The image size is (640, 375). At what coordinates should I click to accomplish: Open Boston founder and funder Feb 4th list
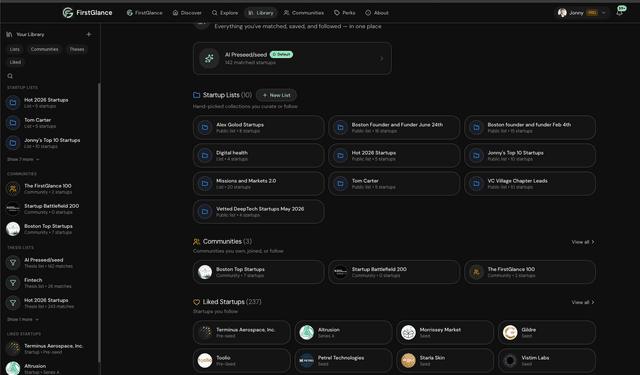(530, 127)
